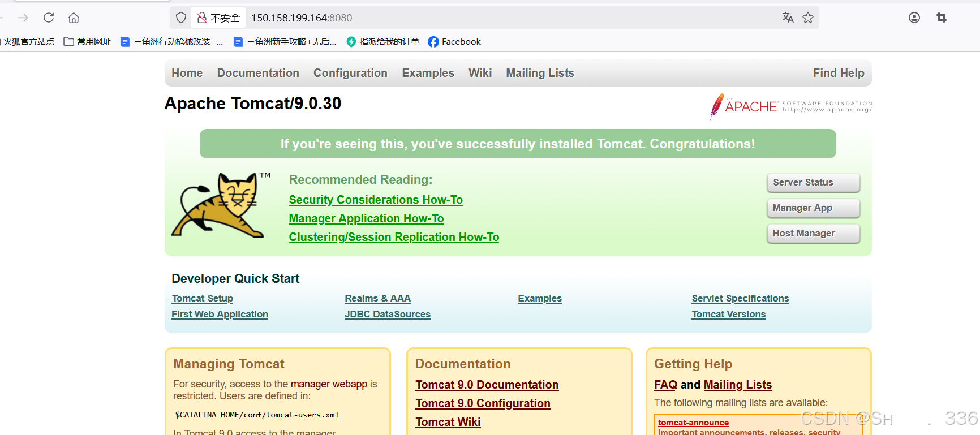
Task: Open the Tomcat 9.0 Documentation link
Action: tap(487, 385)
